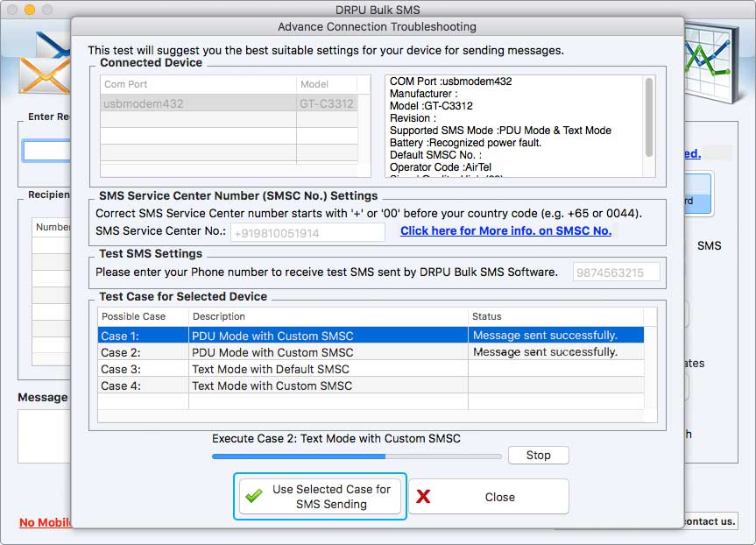Click the test execution progress bar
This screenshot has height=545, width=756.
click(357, 457)
